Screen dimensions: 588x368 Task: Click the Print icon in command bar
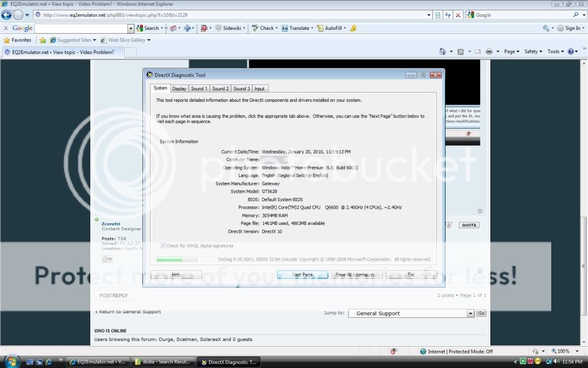click(x=489, y=52)
